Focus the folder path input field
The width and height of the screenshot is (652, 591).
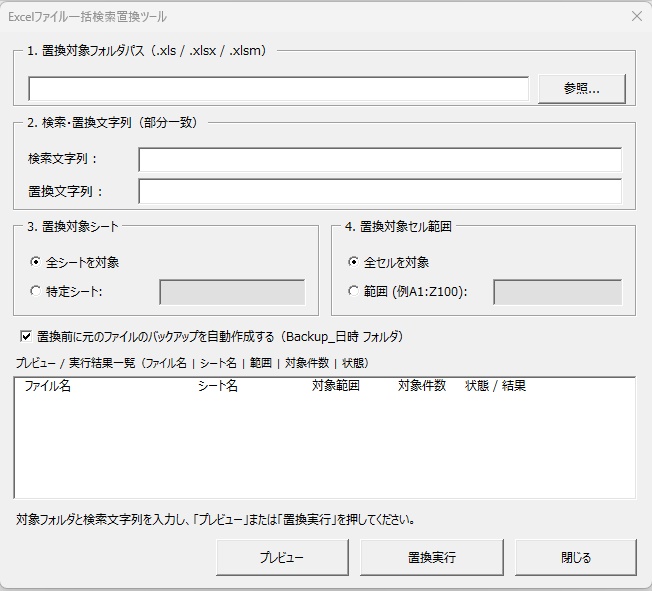(279, 89)
